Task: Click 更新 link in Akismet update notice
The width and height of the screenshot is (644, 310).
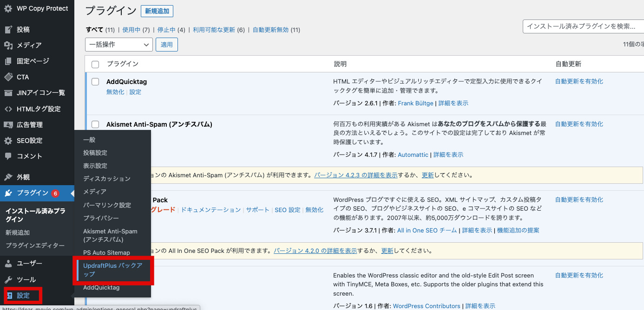Action: coord(428,175)
